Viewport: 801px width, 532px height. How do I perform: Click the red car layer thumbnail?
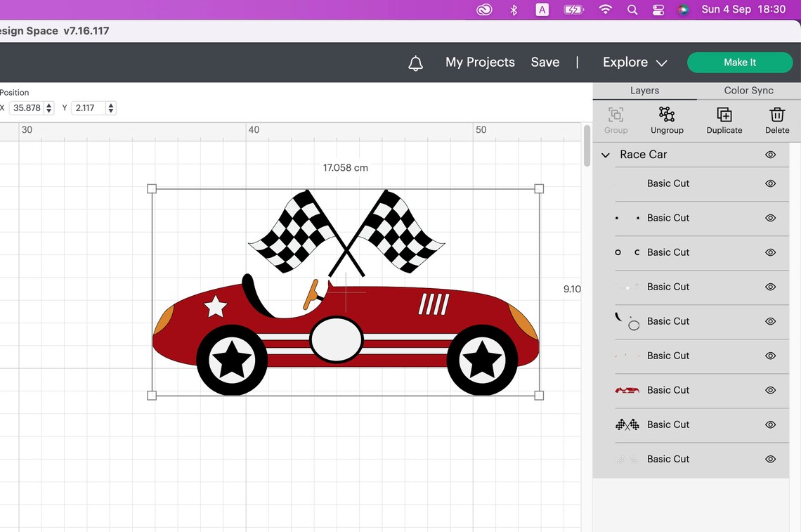coord(627,390)
